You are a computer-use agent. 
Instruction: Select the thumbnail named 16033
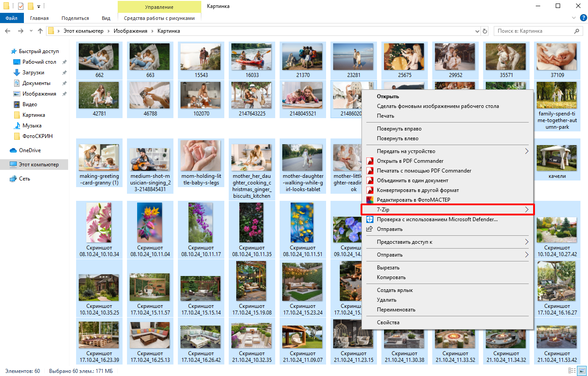click(x=252, y=60)
